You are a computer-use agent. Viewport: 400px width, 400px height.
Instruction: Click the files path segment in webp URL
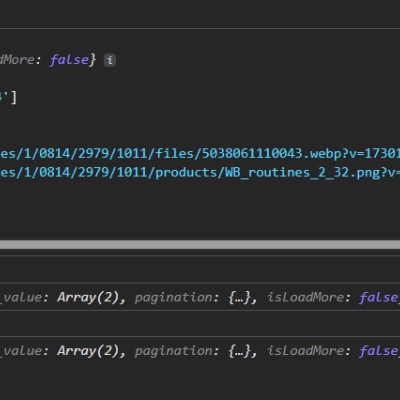point(175,154)
